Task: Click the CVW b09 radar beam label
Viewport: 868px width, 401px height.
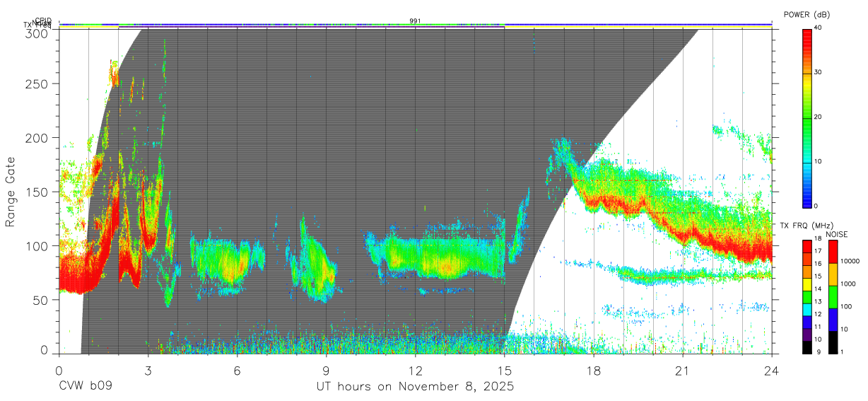Action: 86,387
